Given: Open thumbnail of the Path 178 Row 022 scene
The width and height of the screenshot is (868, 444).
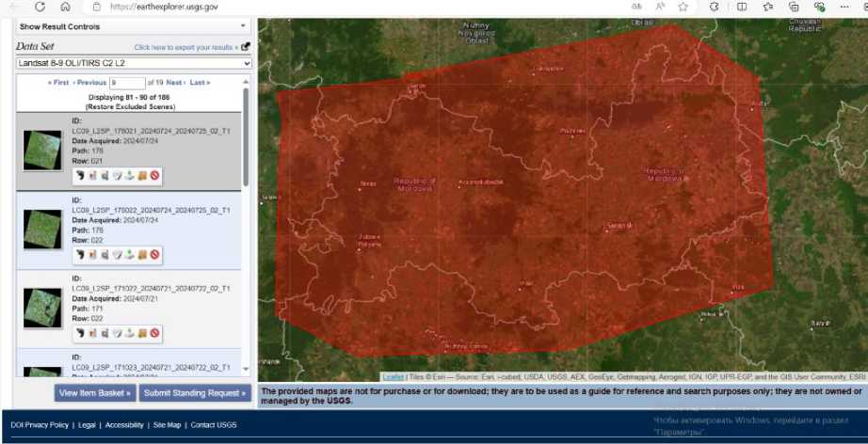Looking at the screenshot, I should pyautogui.click(x=42, y=230).
